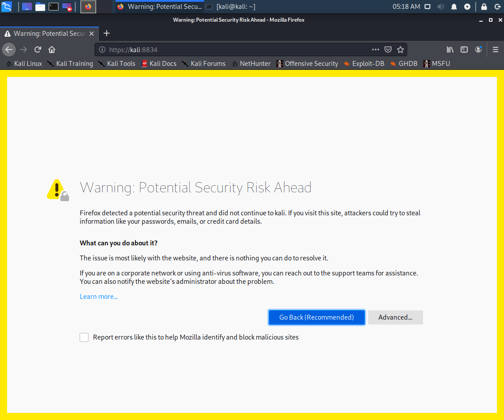Open the page actions three-dot menu
Screen dimensions: 504x420
375,50
